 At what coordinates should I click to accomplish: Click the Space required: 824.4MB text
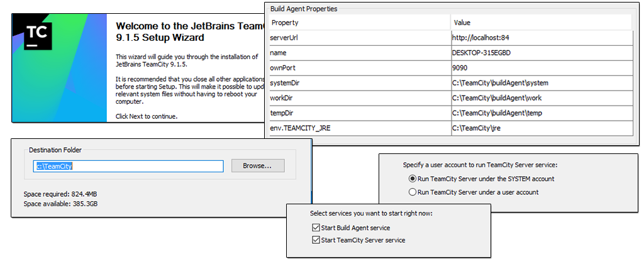coord(60,194)
